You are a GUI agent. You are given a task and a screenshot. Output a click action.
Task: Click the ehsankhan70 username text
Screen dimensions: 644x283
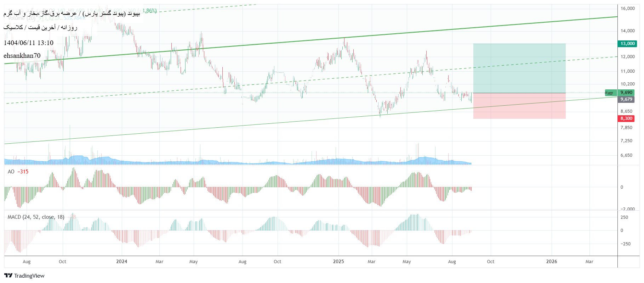22,56
